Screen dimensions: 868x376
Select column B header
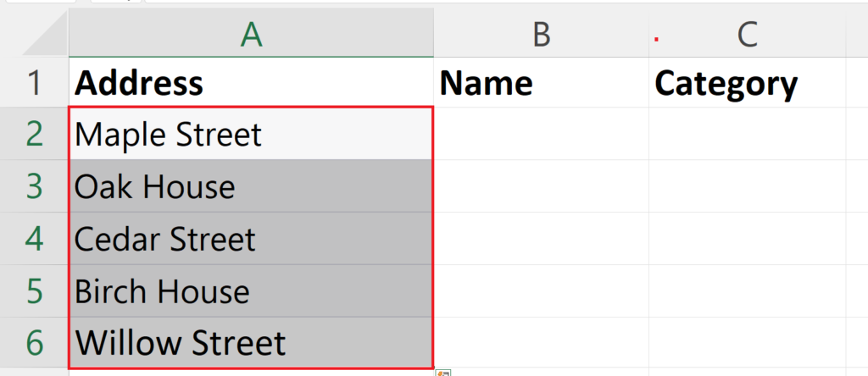point(542,35)
